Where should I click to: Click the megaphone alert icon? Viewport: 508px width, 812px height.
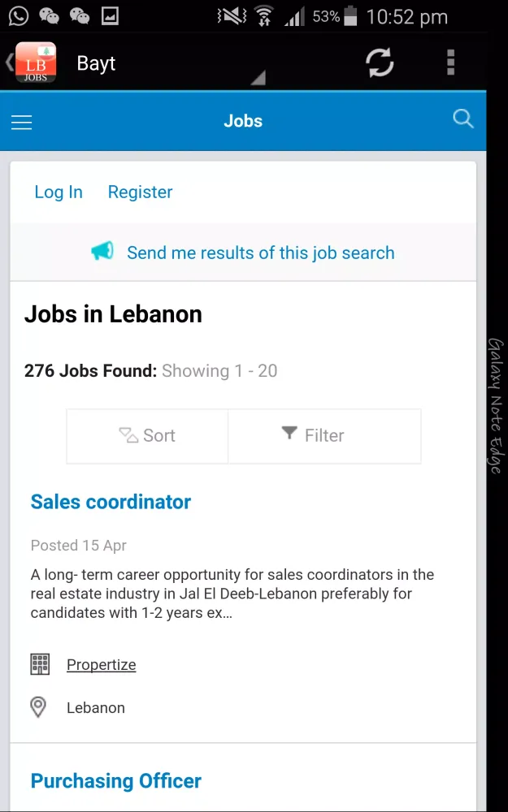[102, 252]
